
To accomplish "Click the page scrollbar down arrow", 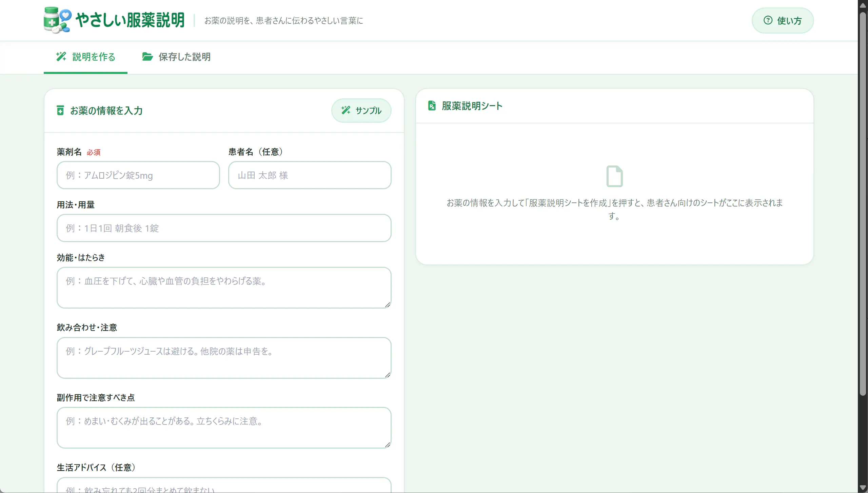I will point(863,488).
